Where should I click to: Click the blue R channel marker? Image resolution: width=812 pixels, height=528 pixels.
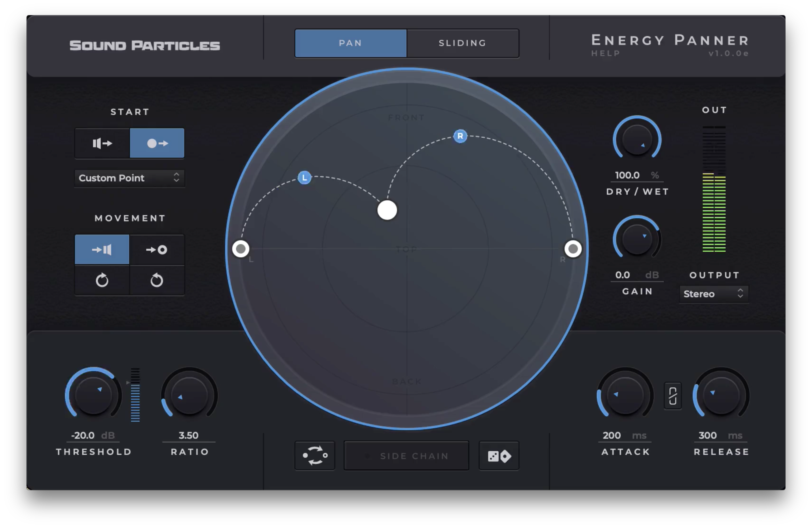460,136
